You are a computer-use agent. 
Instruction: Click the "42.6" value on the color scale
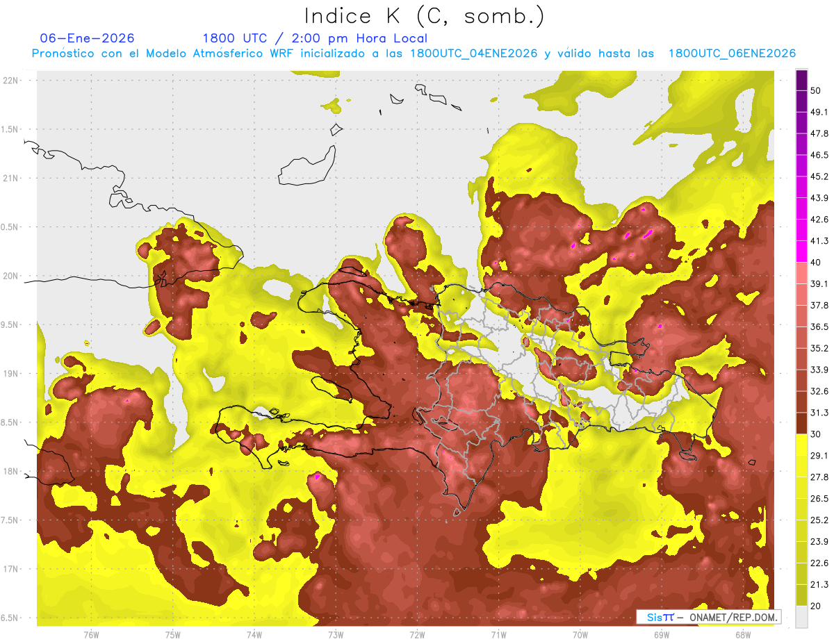pyautogui.click(x=819, y=220)
